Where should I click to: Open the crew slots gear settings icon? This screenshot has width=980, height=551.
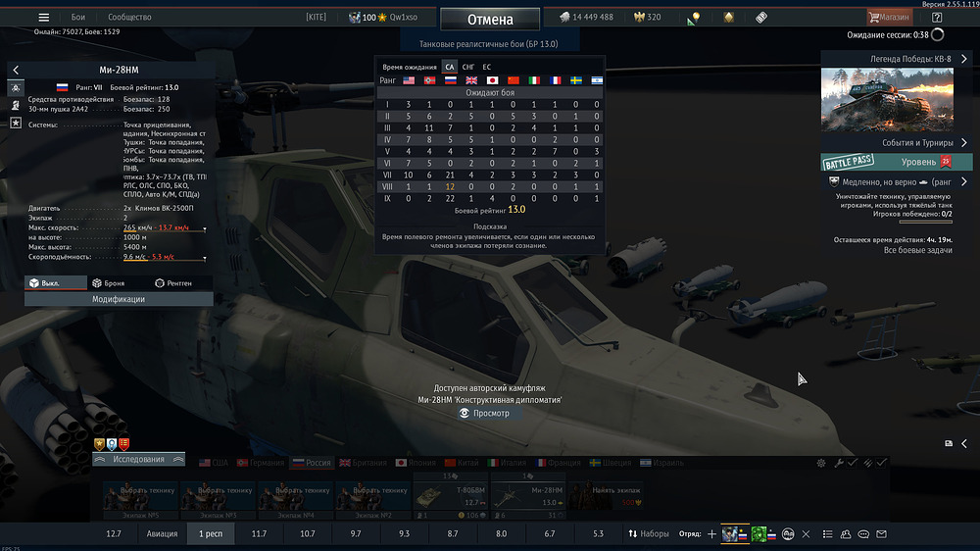tap(821, 463)
